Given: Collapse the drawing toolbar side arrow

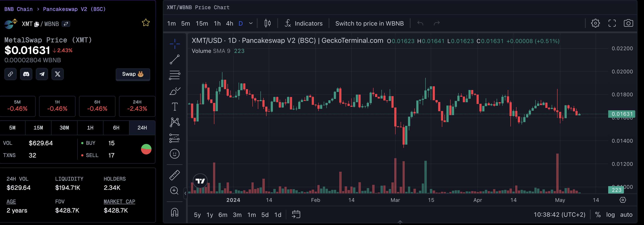Looking at the screenshot, I should (x=185, y=193).
